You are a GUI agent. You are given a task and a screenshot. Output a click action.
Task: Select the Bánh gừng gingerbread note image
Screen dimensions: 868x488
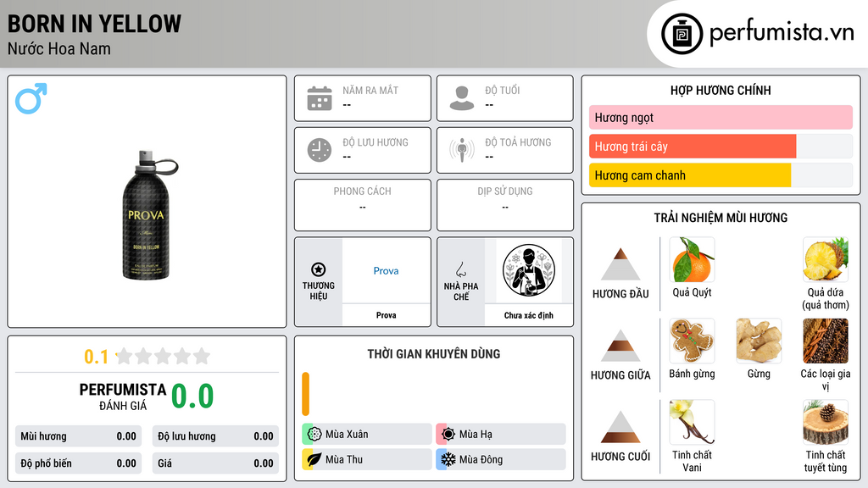pyautogui.click(x=692, y=341)
